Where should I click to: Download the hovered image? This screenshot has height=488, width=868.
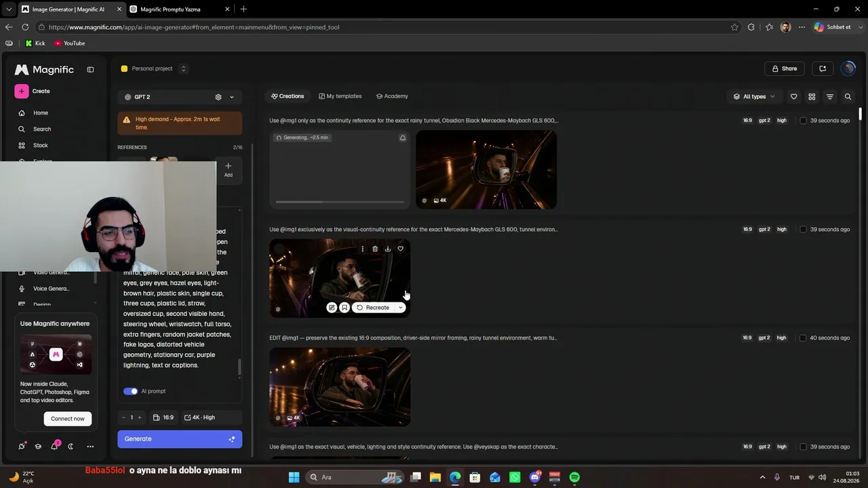click(388, 249)
